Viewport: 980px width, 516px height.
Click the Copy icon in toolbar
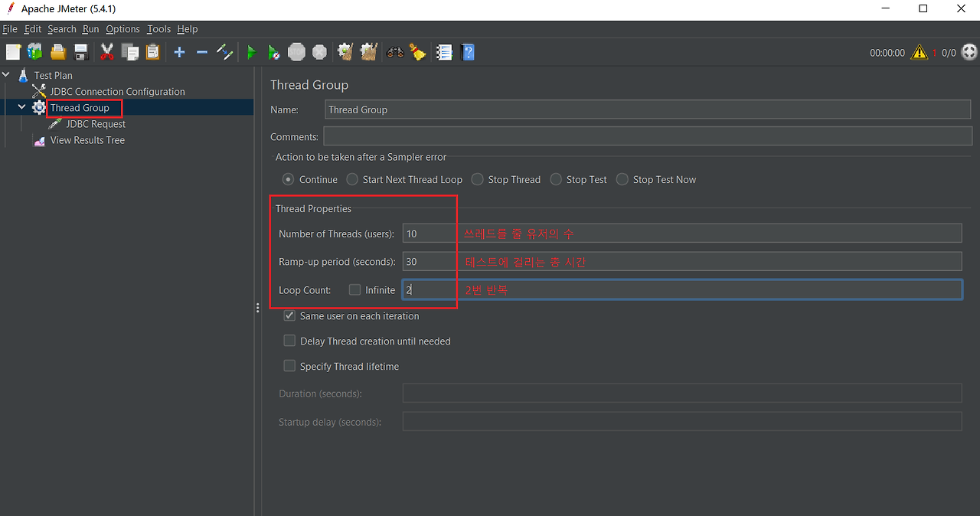click(130, 52)
